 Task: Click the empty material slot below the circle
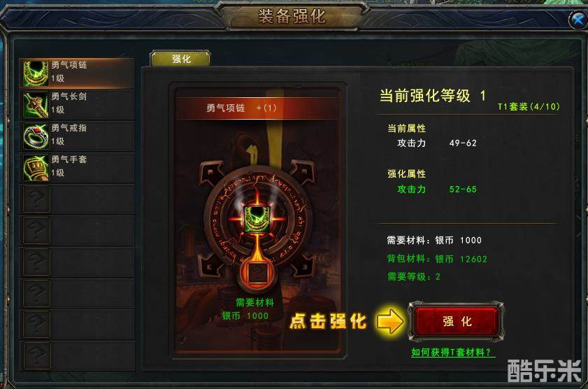pos(257,274)
